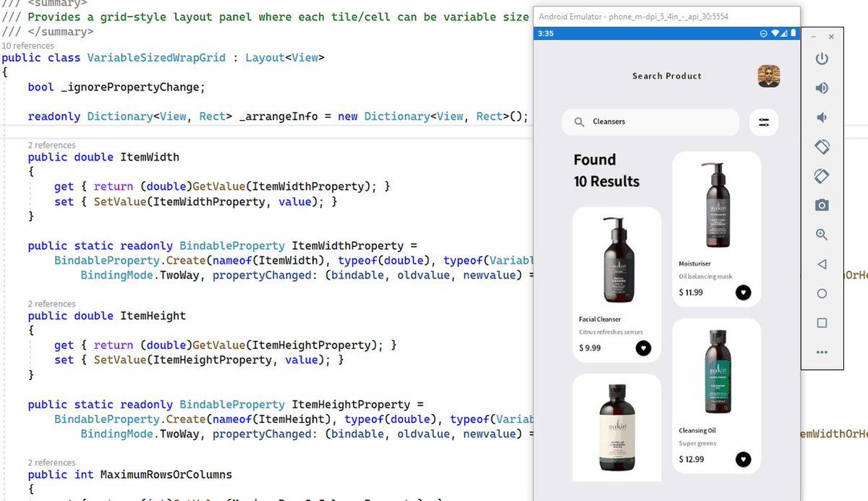Viewport: 868px width, 501px height.
Task: Click the Cleansers search input field
Action: coord(651,122)
